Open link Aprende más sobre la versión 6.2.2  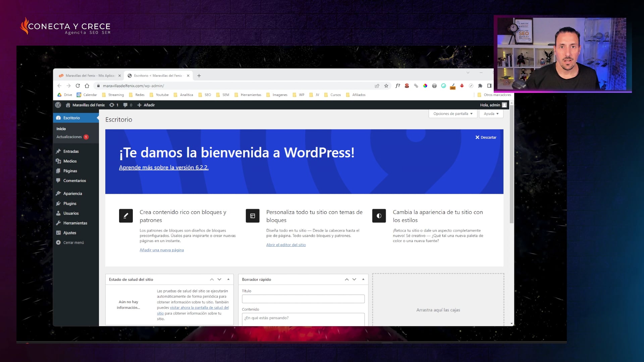tap(164, 168)
